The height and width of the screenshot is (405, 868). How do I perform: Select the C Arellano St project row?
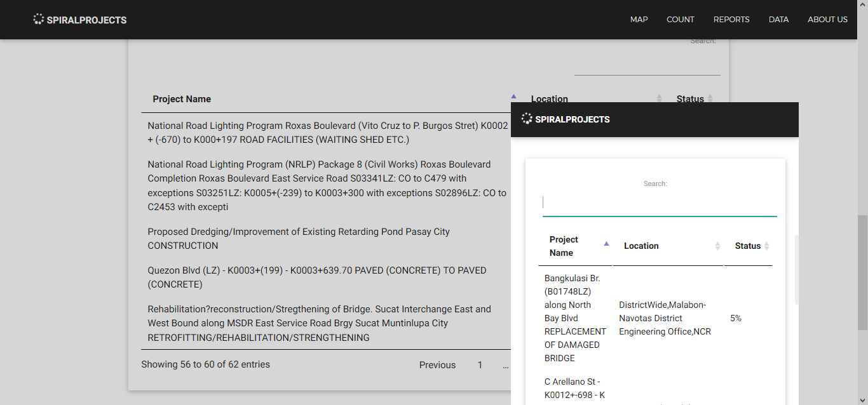[x=575, y=388]
